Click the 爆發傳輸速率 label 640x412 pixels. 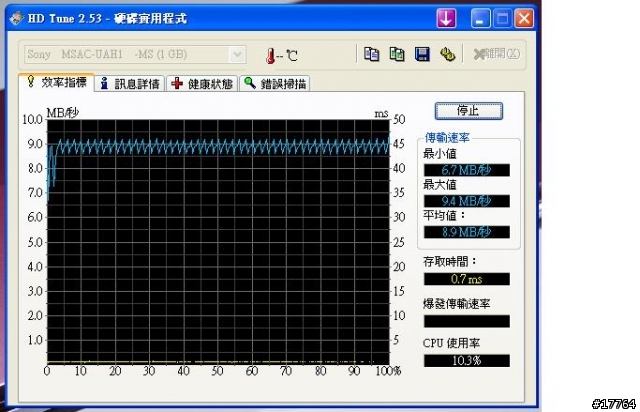457,304
